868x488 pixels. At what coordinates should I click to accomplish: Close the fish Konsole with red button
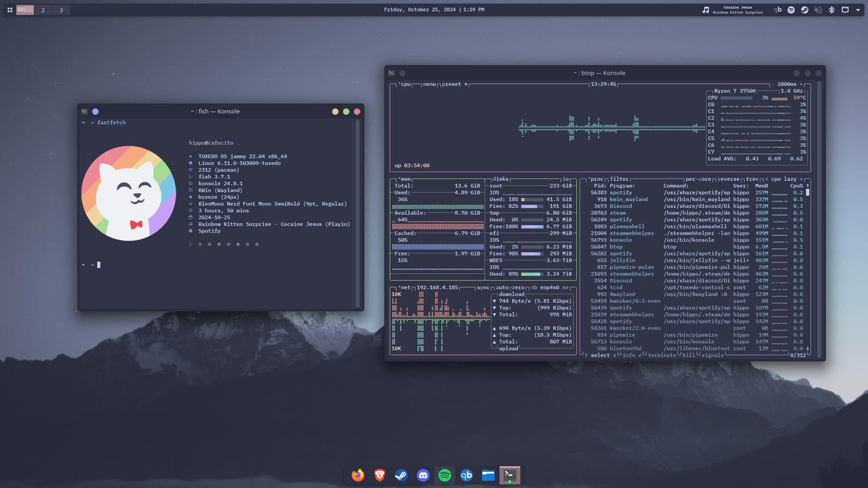click(x=357, y=111)
